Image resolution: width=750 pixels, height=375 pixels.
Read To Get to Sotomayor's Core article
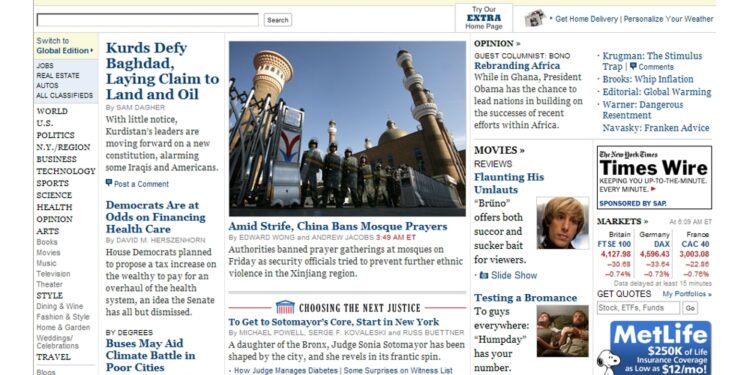click(x=333, y=322)
